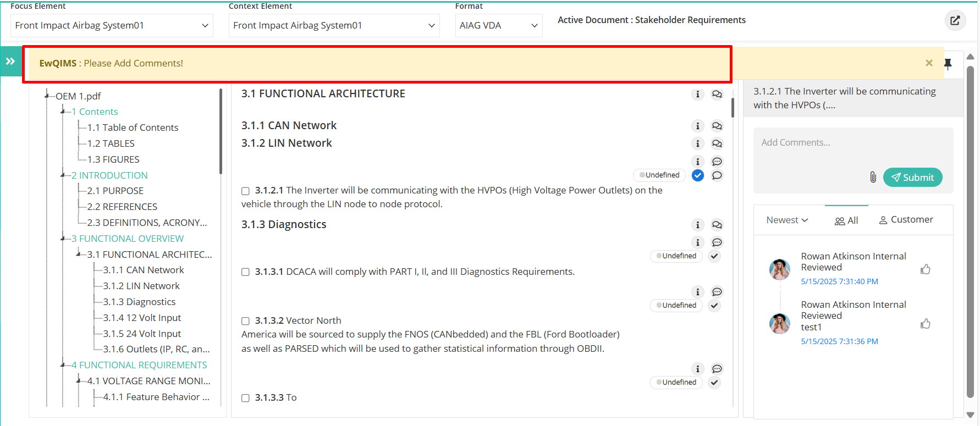
Task: Show info icon above requirement 3.1.2.1
Action: (698, 162)
